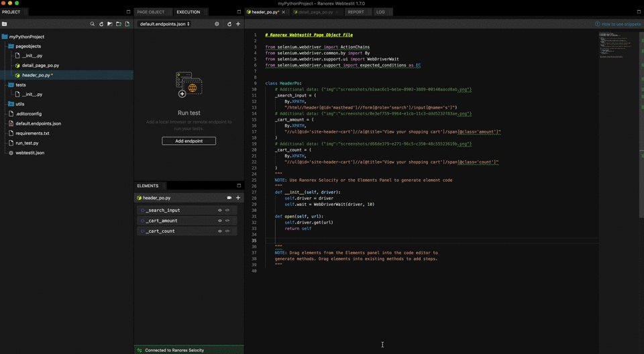Open detail_page_po.py in the project tree

pyautogui.click(x=41, y=66)
